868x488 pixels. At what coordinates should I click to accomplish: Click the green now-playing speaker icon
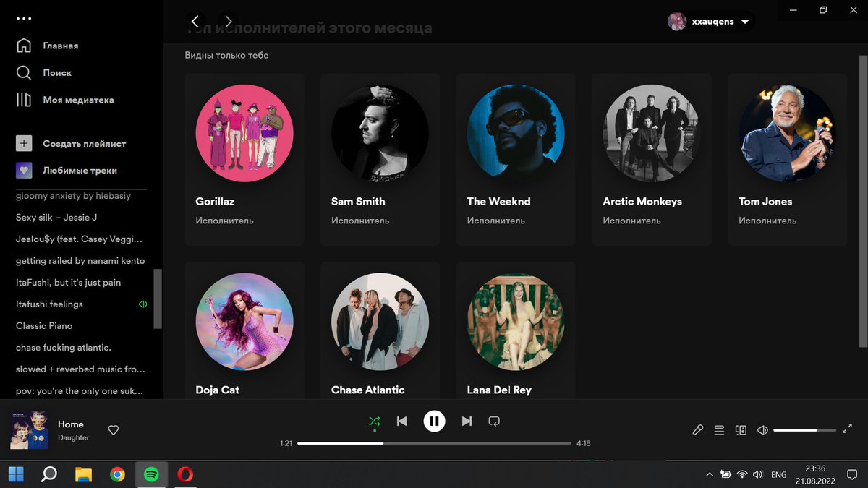[142, 304]
